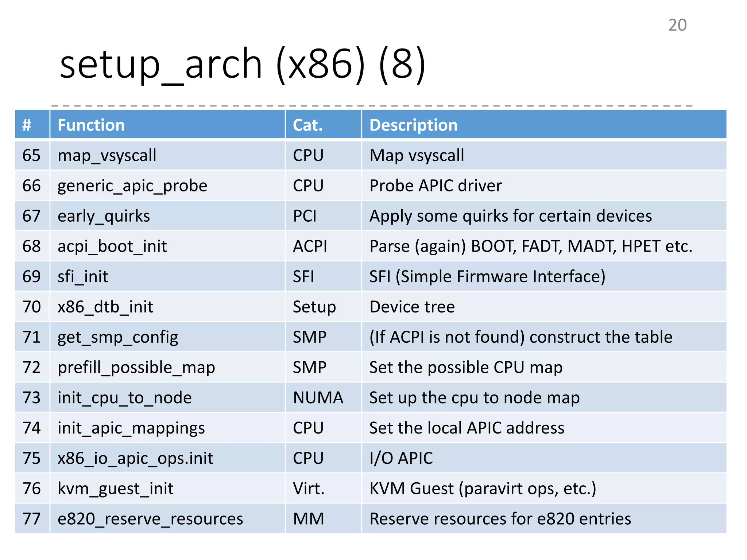This screenshot has height=560, width=747.
Task: Select the Cat. column header
Action: pyautogui.click(x=307, y=125)
